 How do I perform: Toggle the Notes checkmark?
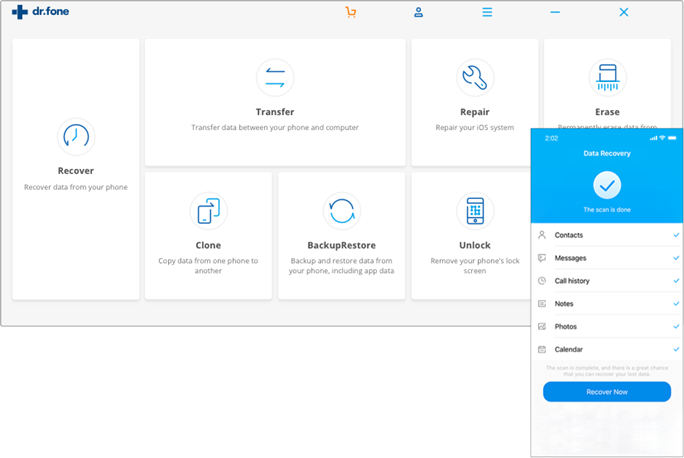point(676,304)
